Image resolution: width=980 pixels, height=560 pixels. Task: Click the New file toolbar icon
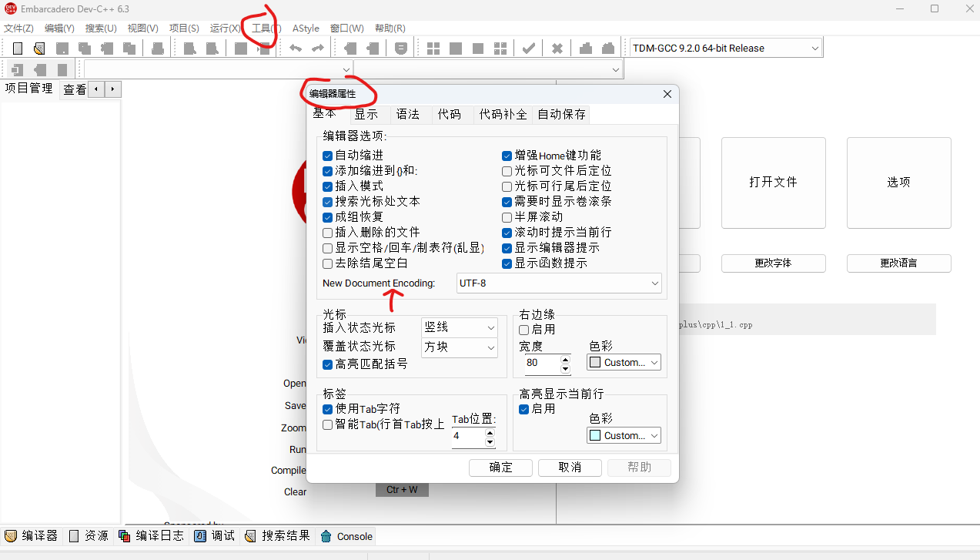(x=18, y=48)
